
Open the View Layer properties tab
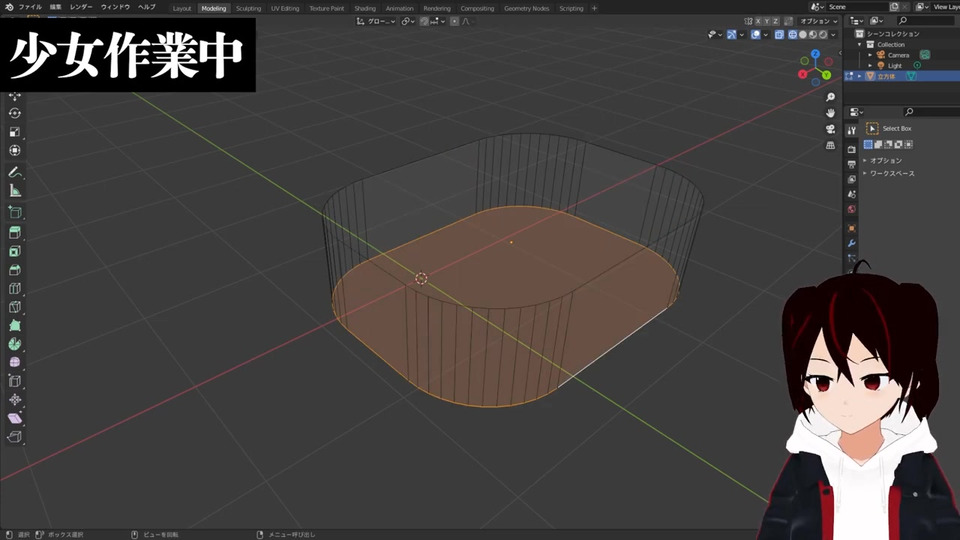[x=852, y=179]
